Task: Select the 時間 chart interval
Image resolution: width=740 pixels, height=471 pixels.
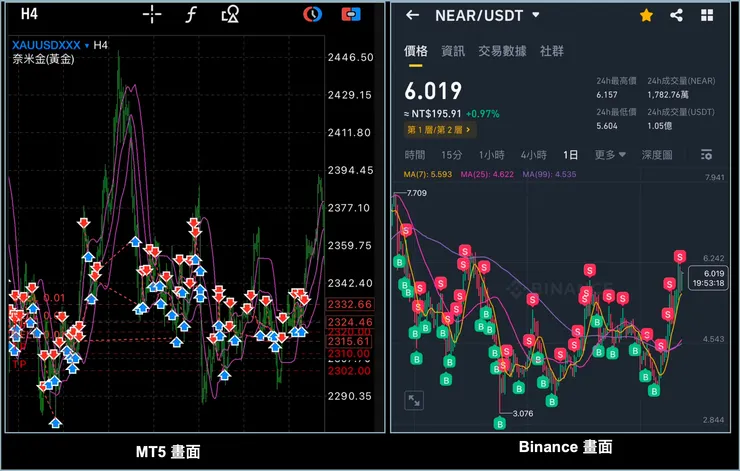Action: point(415,155)
